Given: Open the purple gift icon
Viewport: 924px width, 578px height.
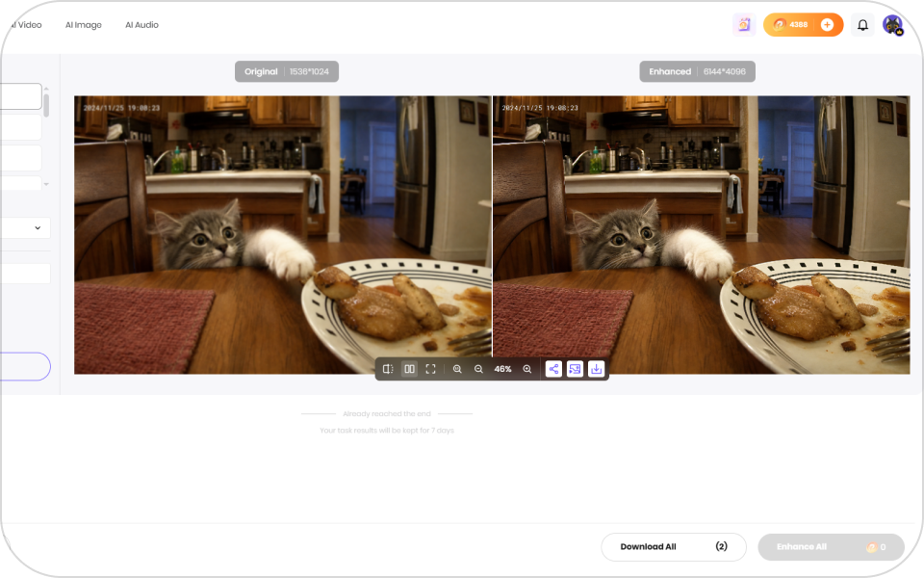Looking at the screenshot, I should pos(744,25).
